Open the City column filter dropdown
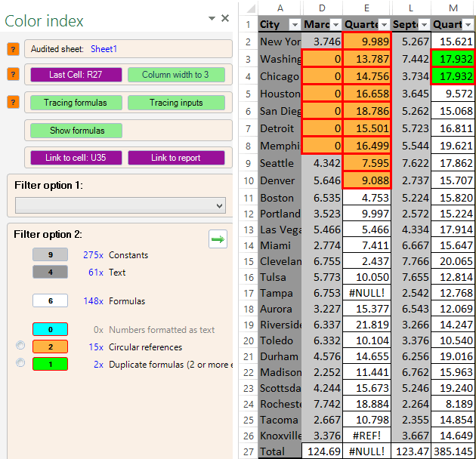Viewport: 476px width, 459px height. tap(295, 25)
